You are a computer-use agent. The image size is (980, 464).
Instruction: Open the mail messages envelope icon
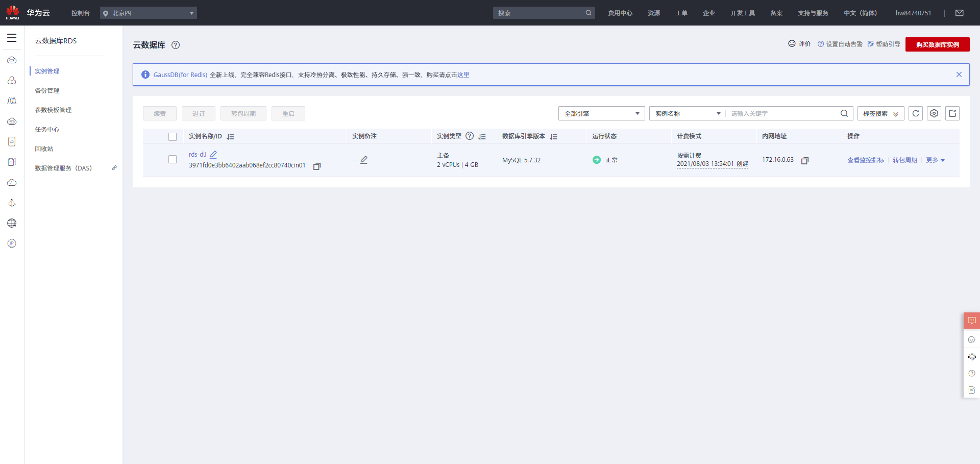[x=960, y=13]
